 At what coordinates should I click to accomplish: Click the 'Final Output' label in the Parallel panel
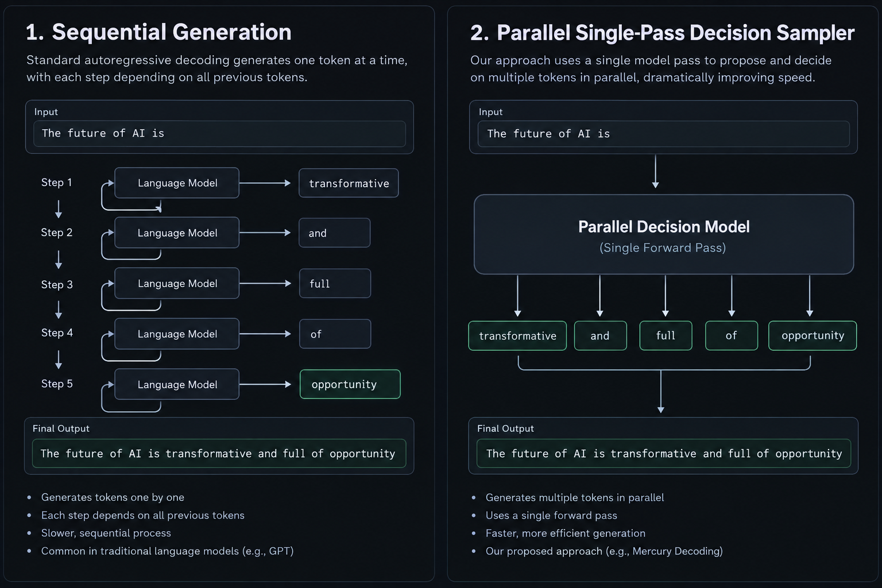coord(505,428)
